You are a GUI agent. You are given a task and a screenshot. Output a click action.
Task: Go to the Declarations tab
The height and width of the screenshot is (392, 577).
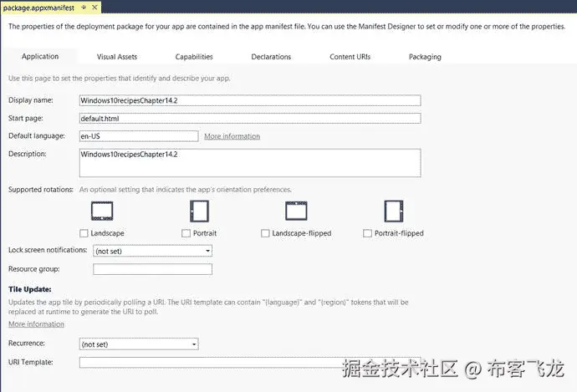271,57
